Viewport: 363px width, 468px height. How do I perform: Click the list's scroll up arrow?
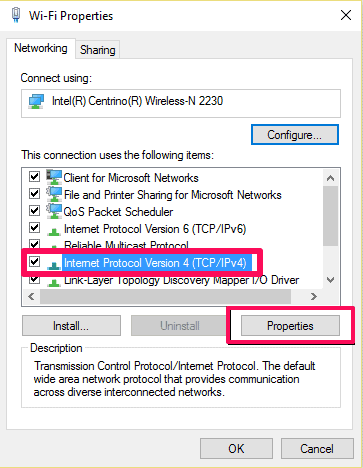point(330,178)
